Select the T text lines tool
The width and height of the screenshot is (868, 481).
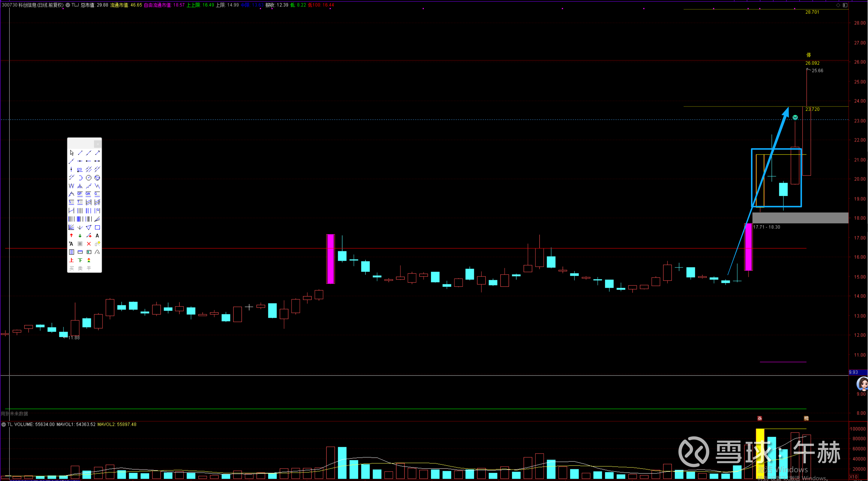[80, 202]
